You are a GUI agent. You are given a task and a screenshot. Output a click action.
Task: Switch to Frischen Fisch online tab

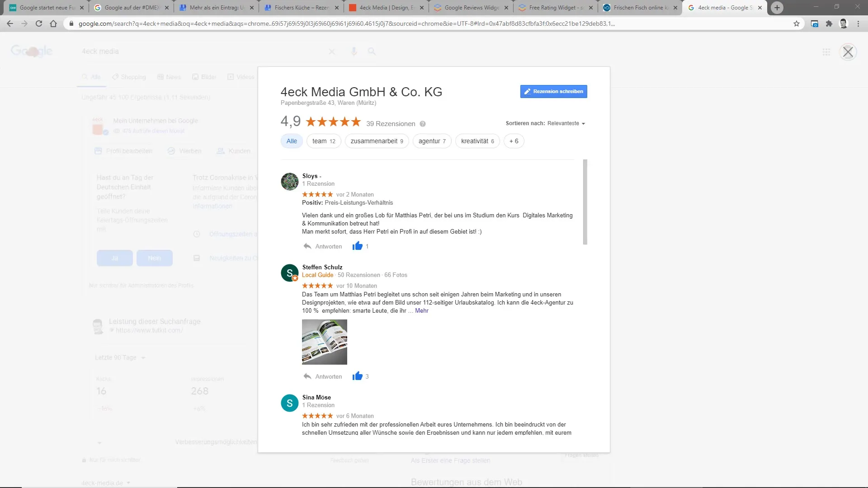[x=640, y=8]
